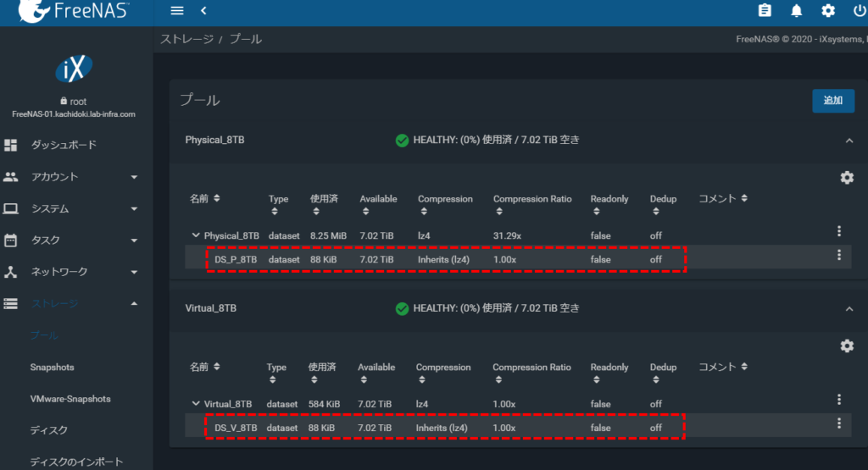Click the ストレージ breadcrumb link
This screenshot has height=470, width=868.
(x=186, y=39)
